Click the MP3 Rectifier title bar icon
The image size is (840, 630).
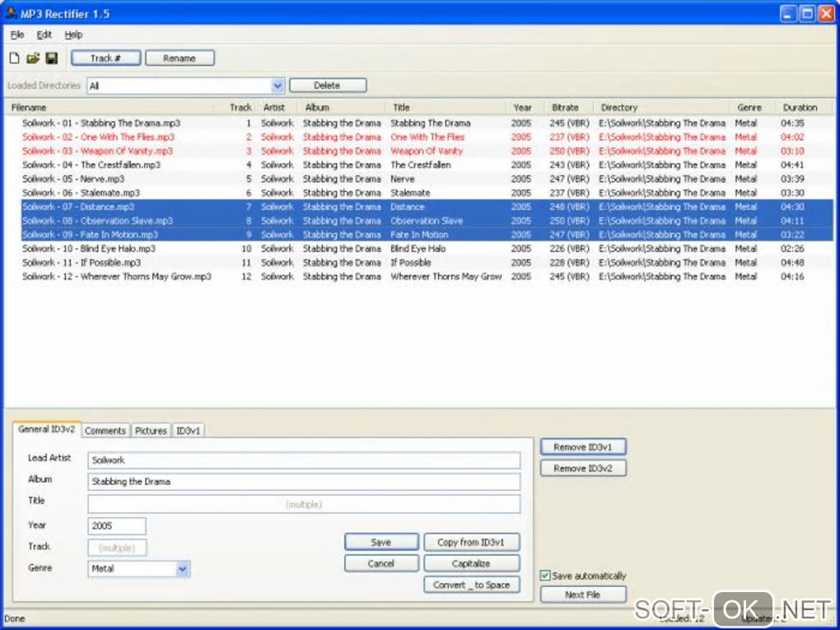[x=11, y=13]
